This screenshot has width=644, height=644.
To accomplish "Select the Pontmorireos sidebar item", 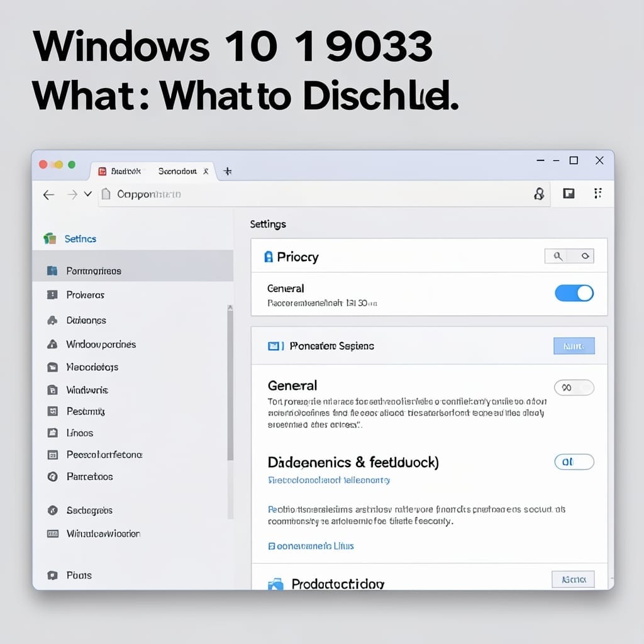I will pyautogui.click(x=133, y=266).
